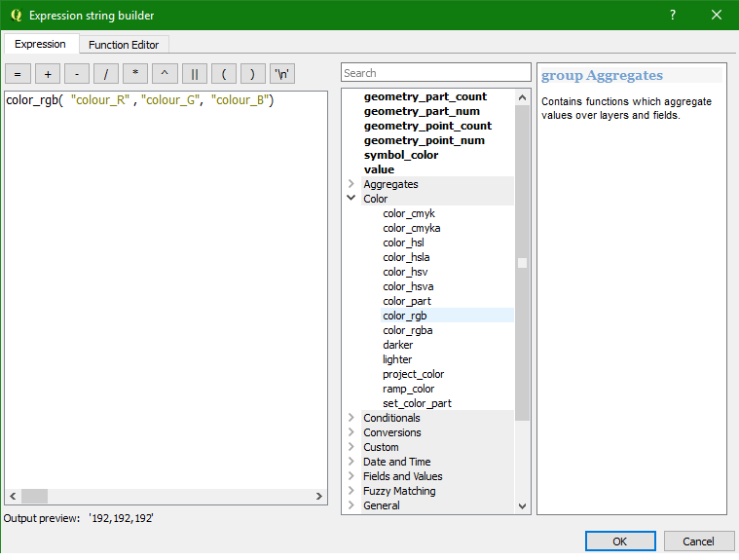
Task: Select the color_hsla function
Action: pyautogui.click(x=406, y=257)
